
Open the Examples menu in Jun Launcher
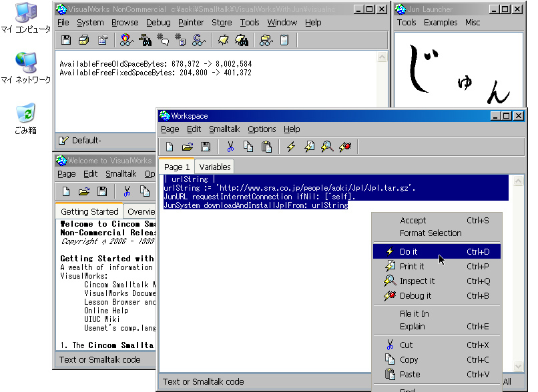(441, 23)
